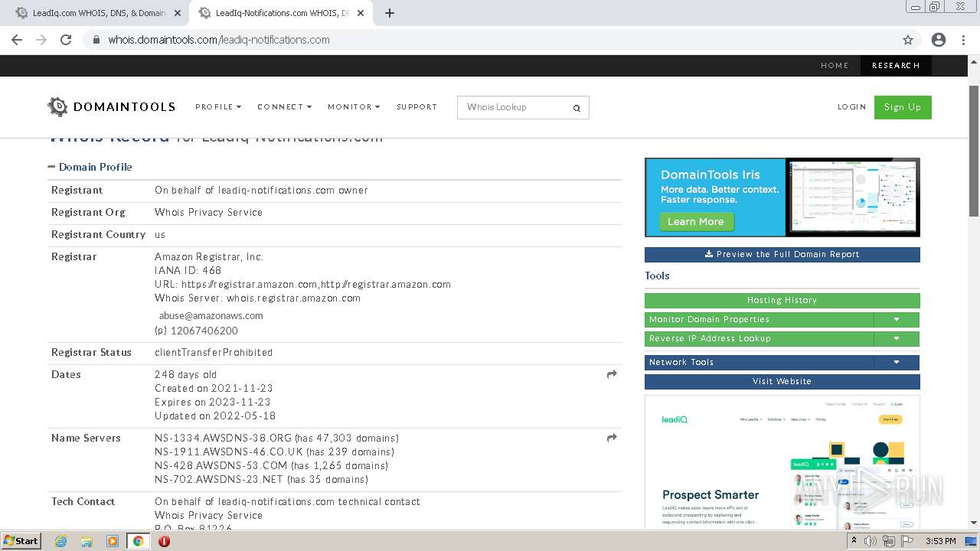Reload the current page
This screenshot has height=551, width=980.
pos(66,40)
